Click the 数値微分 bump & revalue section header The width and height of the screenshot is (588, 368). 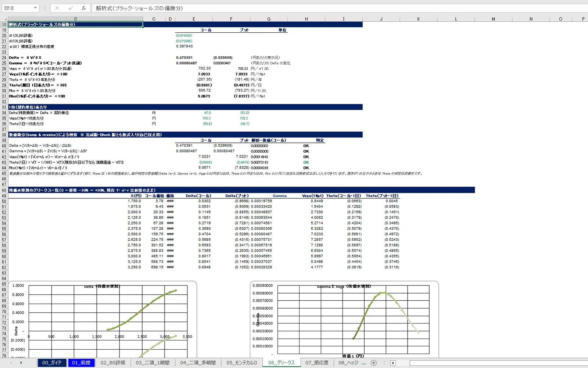[185, 135]
